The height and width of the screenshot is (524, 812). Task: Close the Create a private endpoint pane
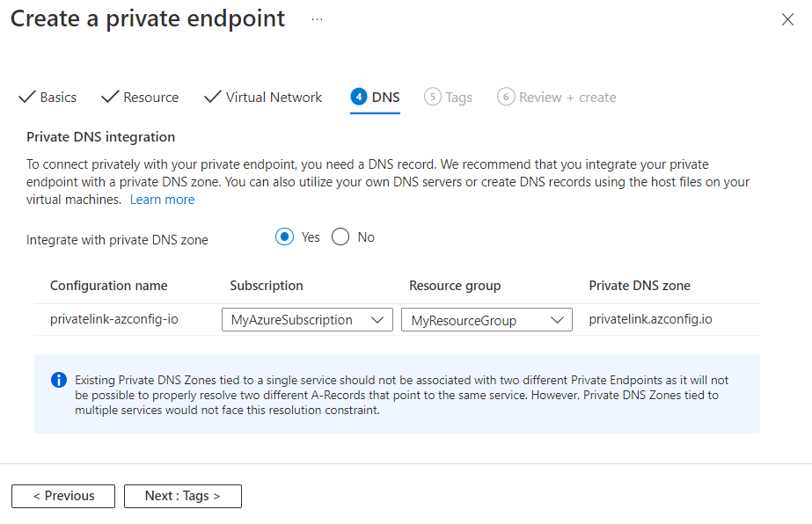(x=787, y=18)
